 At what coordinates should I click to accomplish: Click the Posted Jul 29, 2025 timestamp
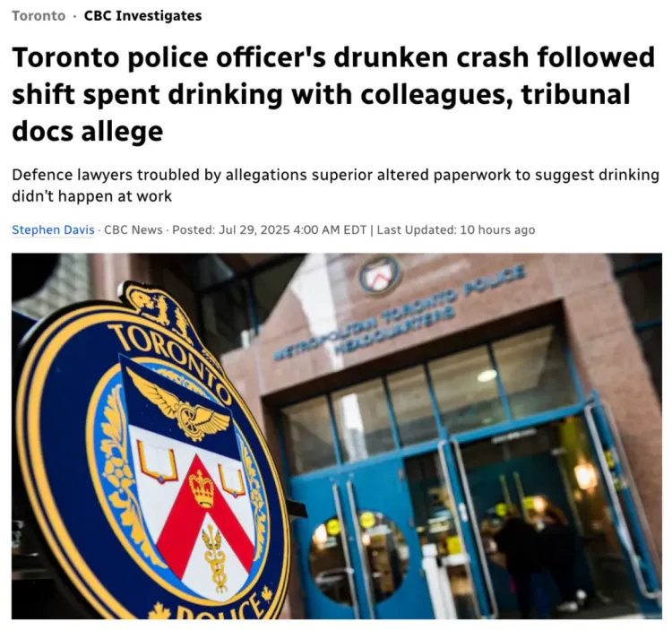[269, 229]
